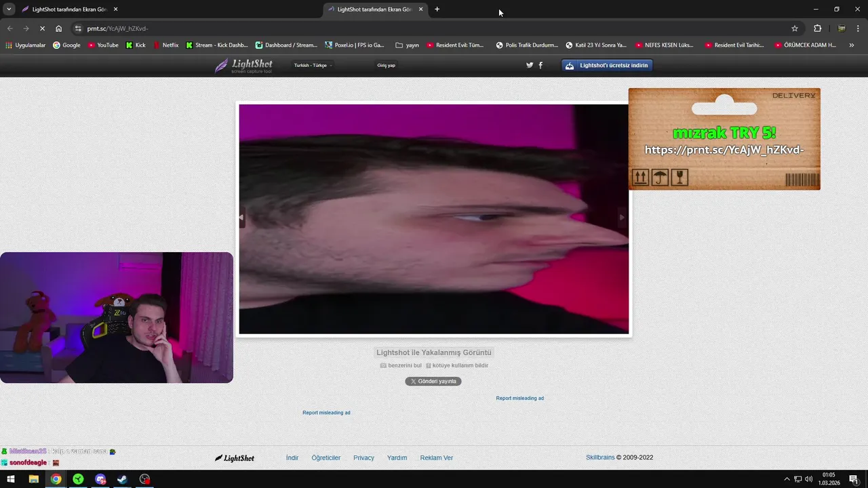View site information icon in address bar
This screenshot has height=488, width=868.
[x=78, y=28]
